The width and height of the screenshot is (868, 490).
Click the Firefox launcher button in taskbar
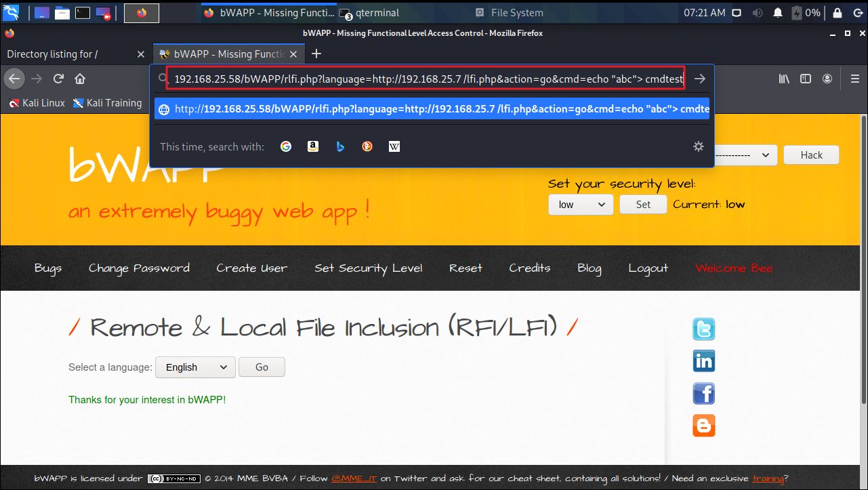(x=141, y=12)
